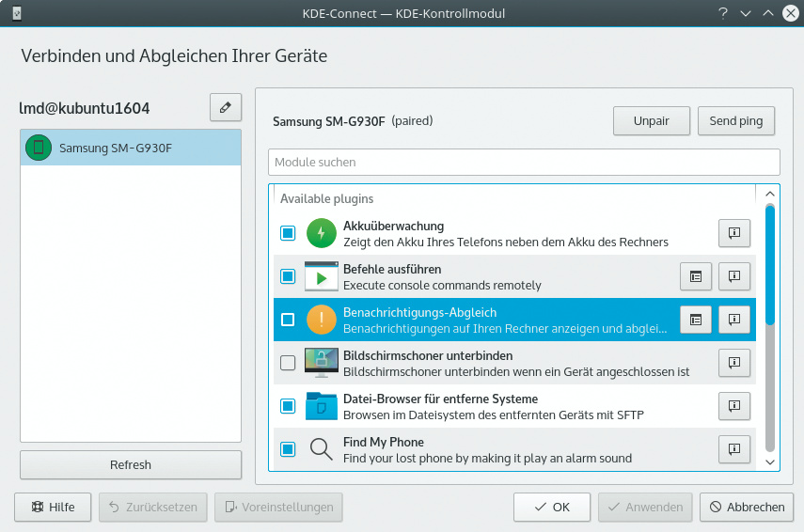Enable Bildschirmschoner unterbinden checkbox
This screenshot has height=532, width=804.
(288, 363)
